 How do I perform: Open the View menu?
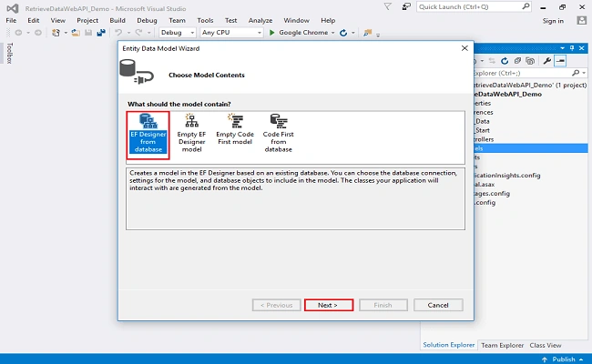tap(57, 20)
